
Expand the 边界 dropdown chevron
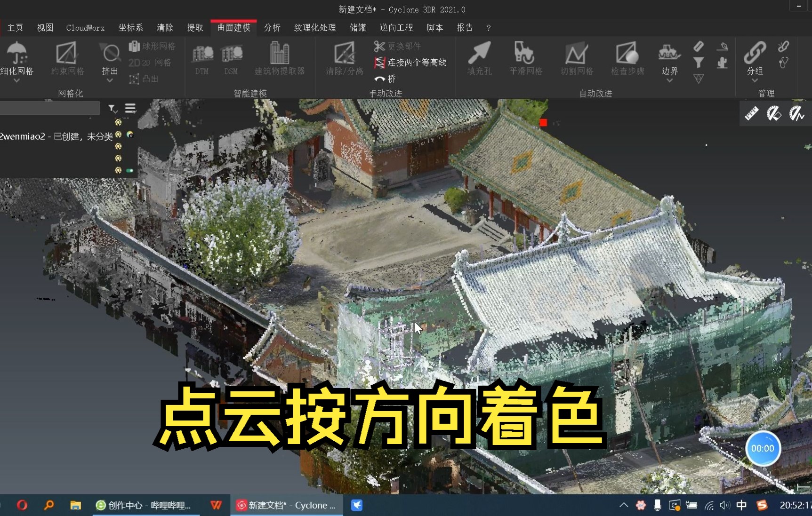pos(669,81)
